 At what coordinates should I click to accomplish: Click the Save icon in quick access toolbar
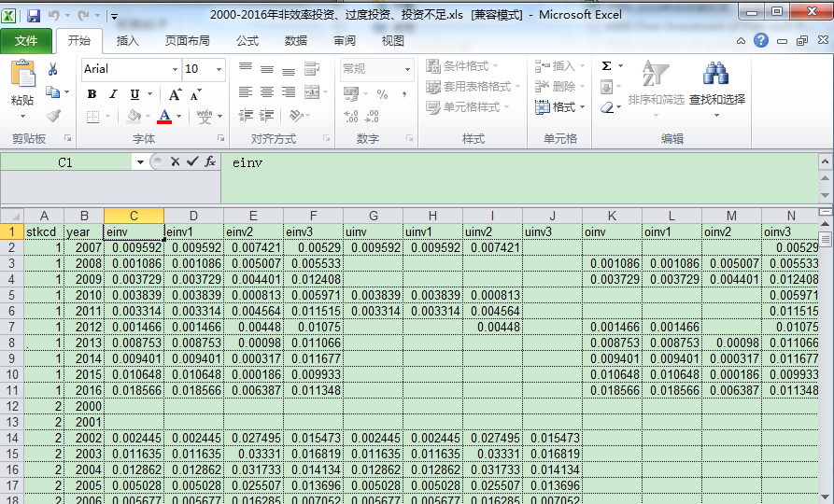pyautogui.click(x=34, y=16)
